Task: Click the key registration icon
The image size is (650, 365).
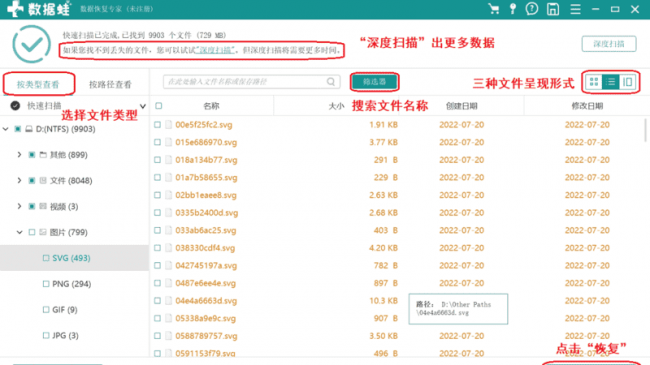Action: 513,9
